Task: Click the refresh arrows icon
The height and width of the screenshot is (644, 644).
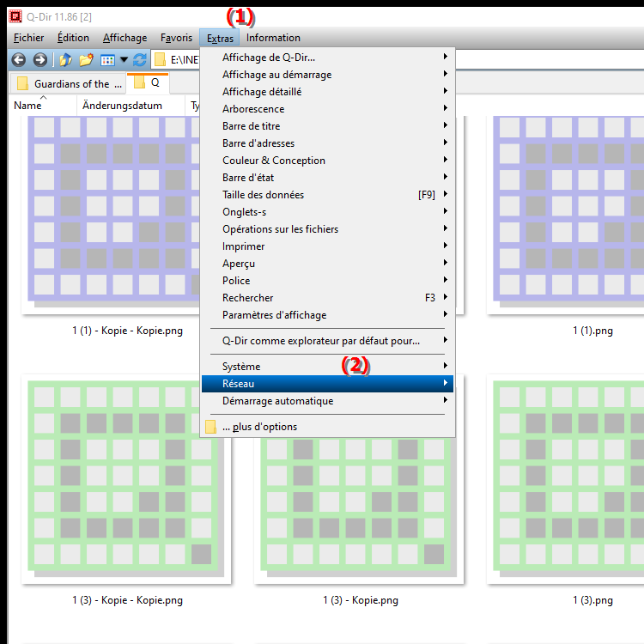Action: pos(140,60)
